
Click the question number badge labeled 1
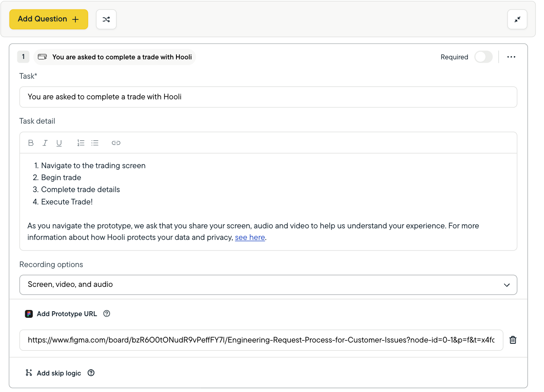coord(23,56)
